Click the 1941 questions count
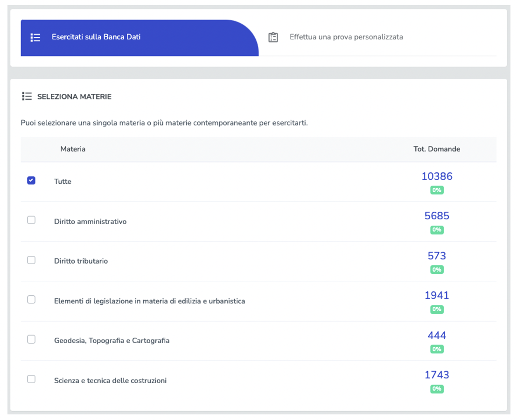The width and height of the screenshot is (517, 420). point(437,295)
